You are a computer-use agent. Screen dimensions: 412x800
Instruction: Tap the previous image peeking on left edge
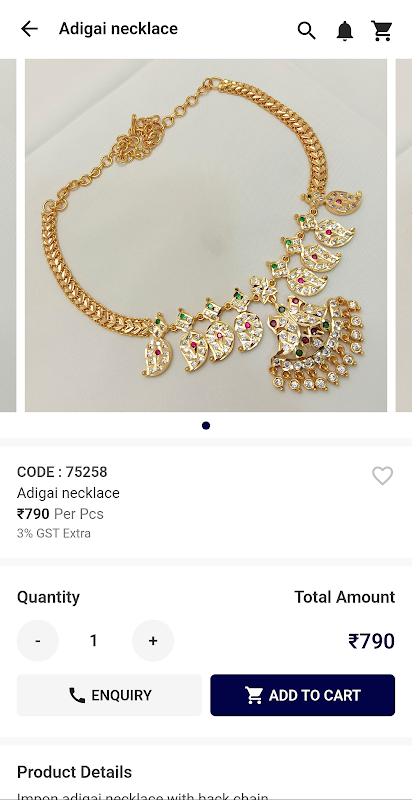pos(8,235)
